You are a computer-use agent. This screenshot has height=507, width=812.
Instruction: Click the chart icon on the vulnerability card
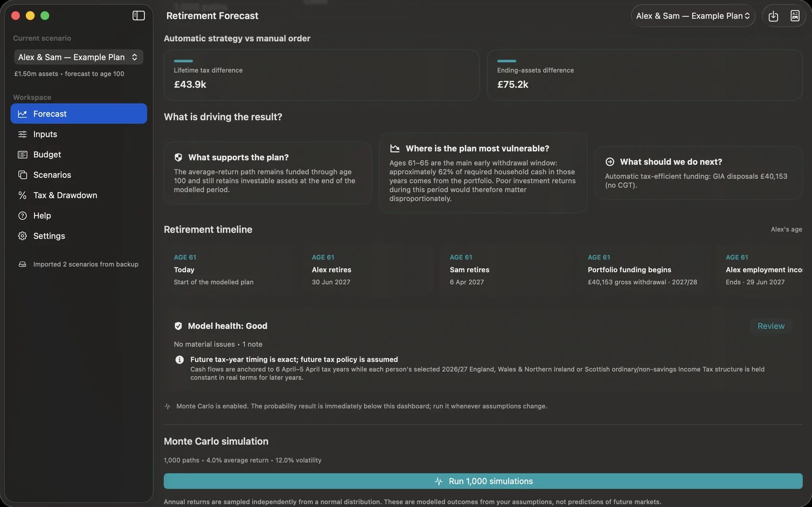pyautogui.click(x=395, y=149)
